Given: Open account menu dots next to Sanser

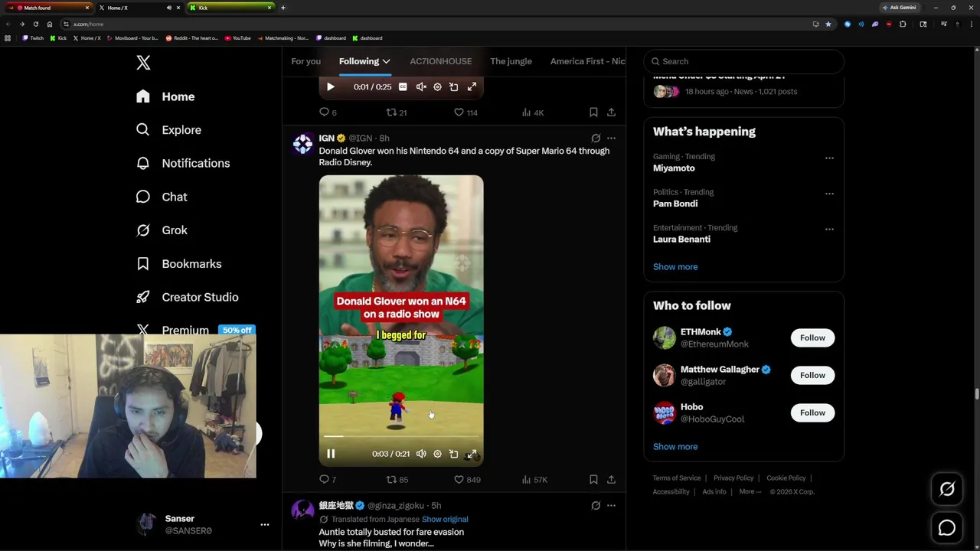Looking at the screenshot, I should click(265, 524).
